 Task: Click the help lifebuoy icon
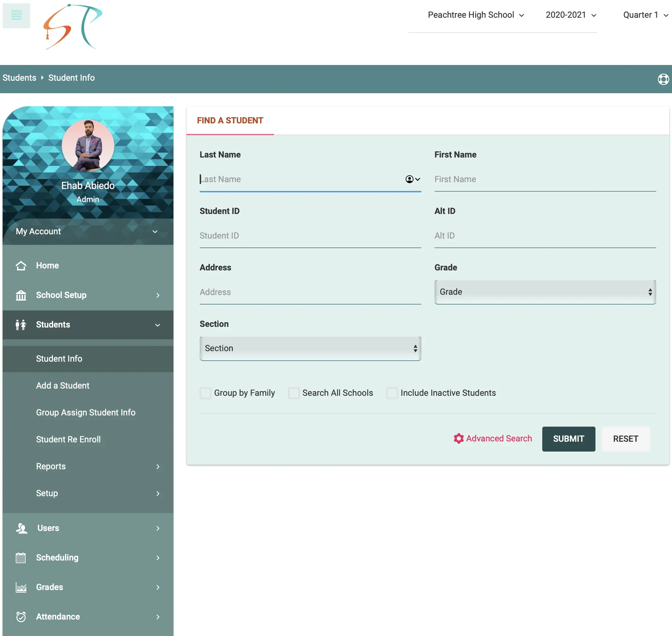coord(663,79)
